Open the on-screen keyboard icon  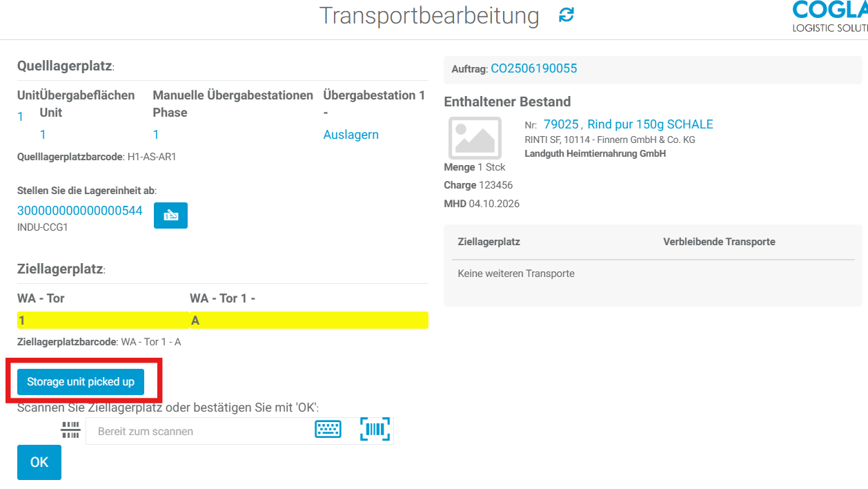[328, 429]
